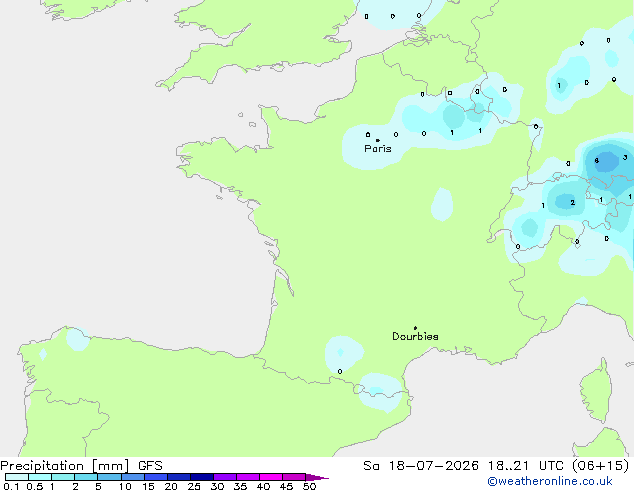This screenshot has width=634, height=490.
Task: Select the 5–10 mm legend color swatch
Action: 109,477
